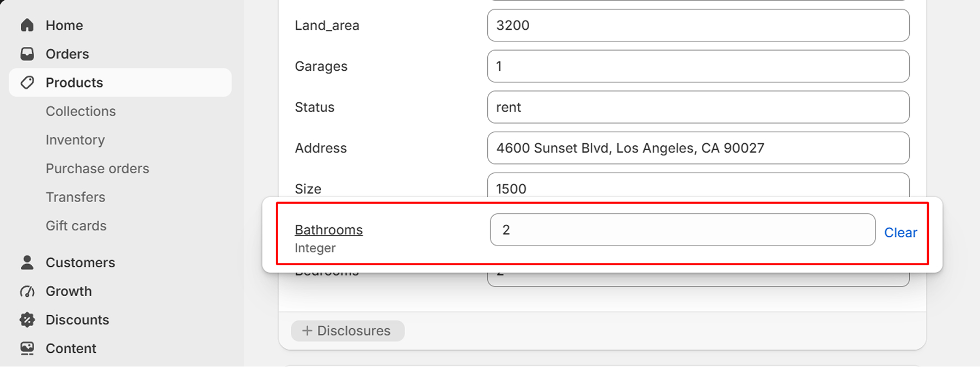The height and width of the screenshot is (367, 980).
Task: Select the Status field containing rent
Action: pos(699,107)
